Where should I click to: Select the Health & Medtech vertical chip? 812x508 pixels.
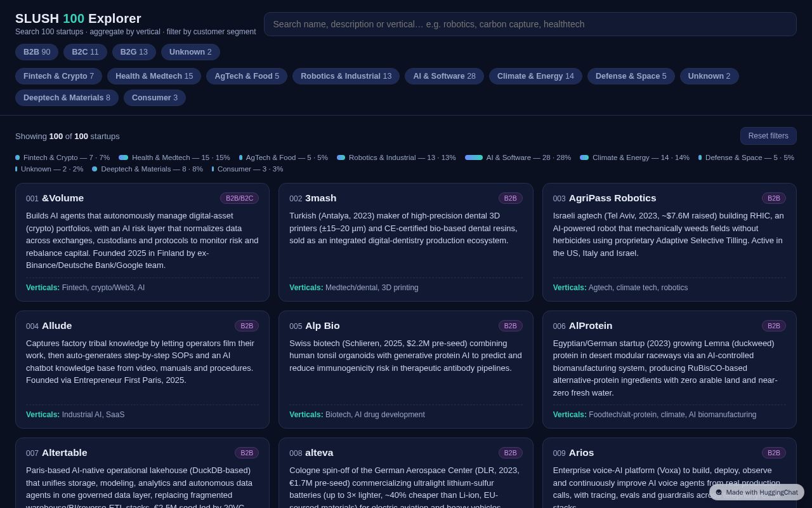tap(154, 76)
